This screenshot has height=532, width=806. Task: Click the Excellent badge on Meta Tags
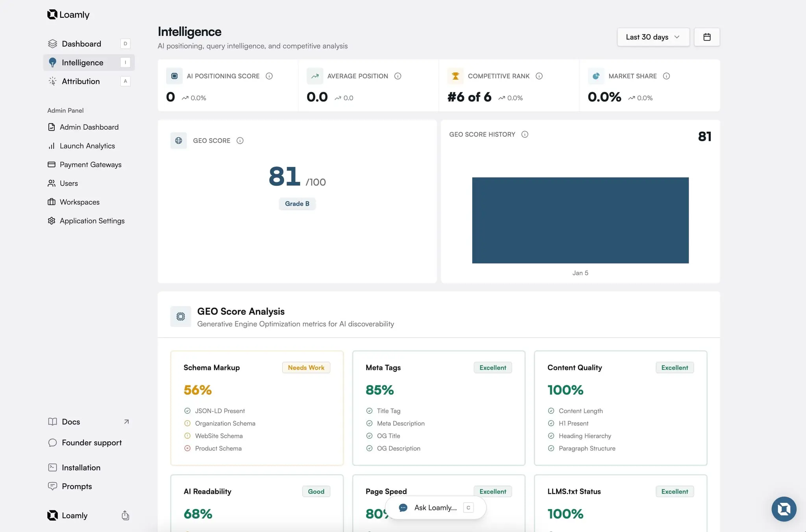point(493,368)
